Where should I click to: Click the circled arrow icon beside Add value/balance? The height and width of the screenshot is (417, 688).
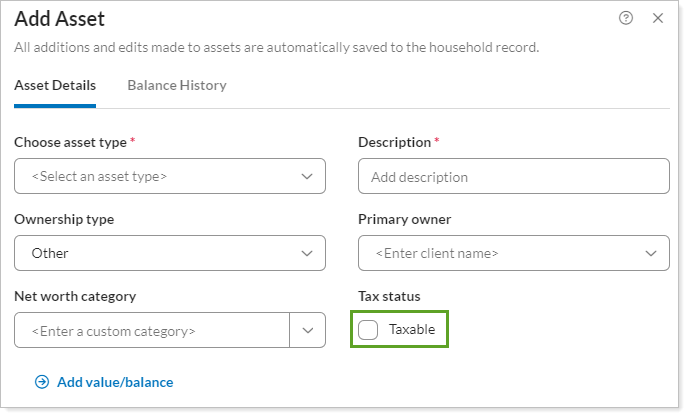click(x=42, y=382)
